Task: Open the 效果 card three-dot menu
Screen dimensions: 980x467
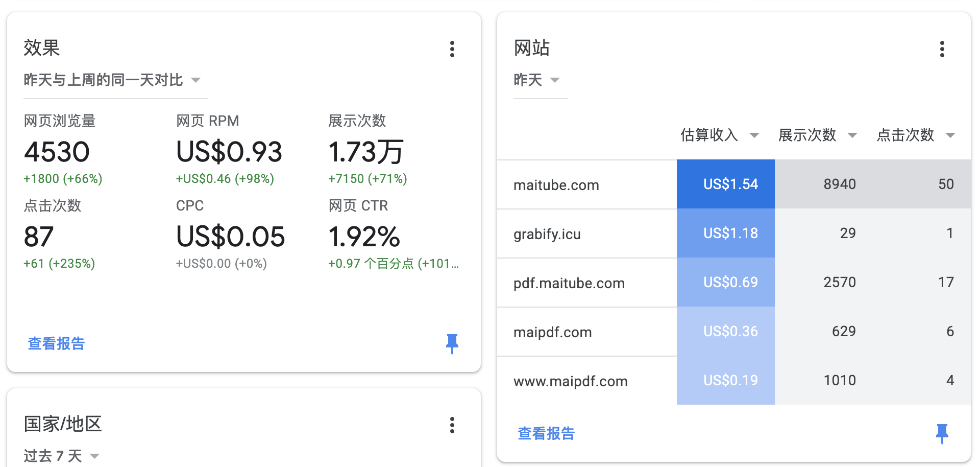Action: (x=452, y=49)
